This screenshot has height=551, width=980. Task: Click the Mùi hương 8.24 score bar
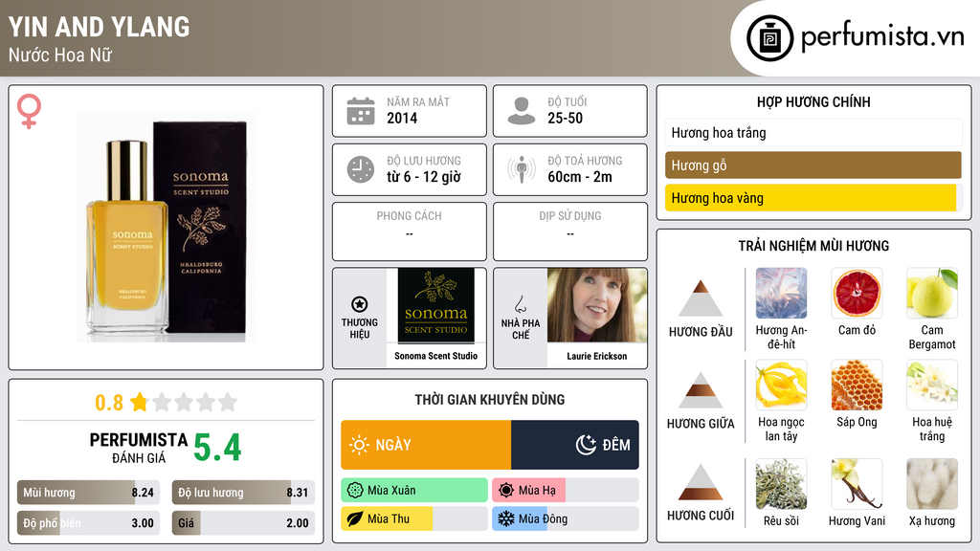tap(88, 493)
